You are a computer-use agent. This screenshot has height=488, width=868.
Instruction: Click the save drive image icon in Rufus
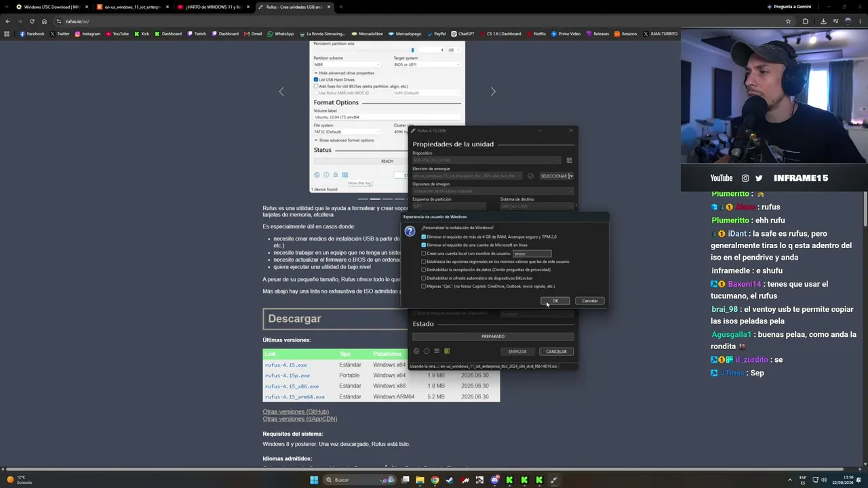pos(569,161)
